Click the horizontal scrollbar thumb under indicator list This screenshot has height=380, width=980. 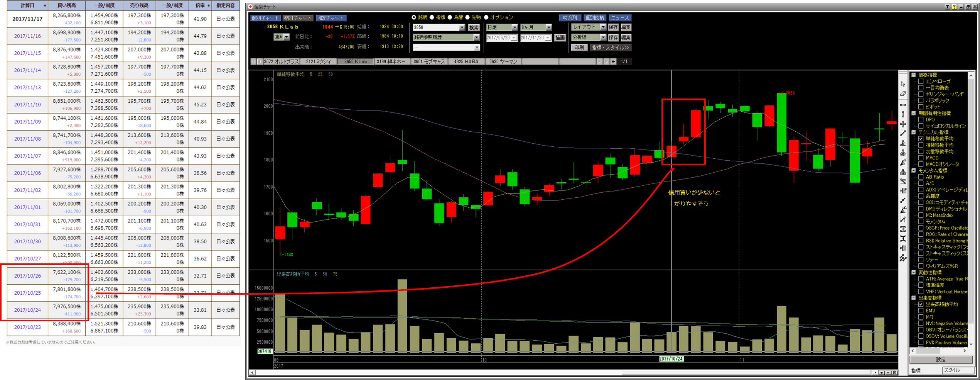click(928, 351)
